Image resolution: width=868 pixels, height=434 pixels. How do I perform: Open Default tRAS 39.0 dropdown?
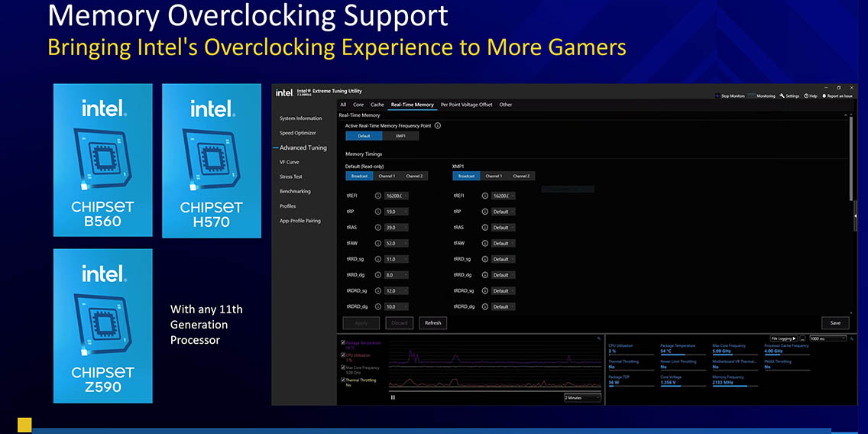(397, 228)
